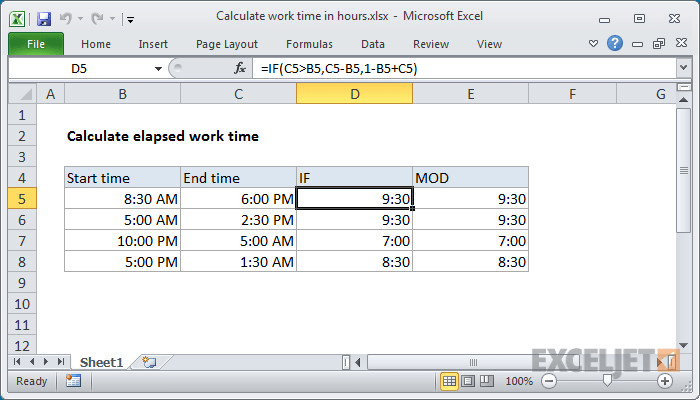
Task: Click the horizontal scrollbar thumb
Action: (473, 362)
